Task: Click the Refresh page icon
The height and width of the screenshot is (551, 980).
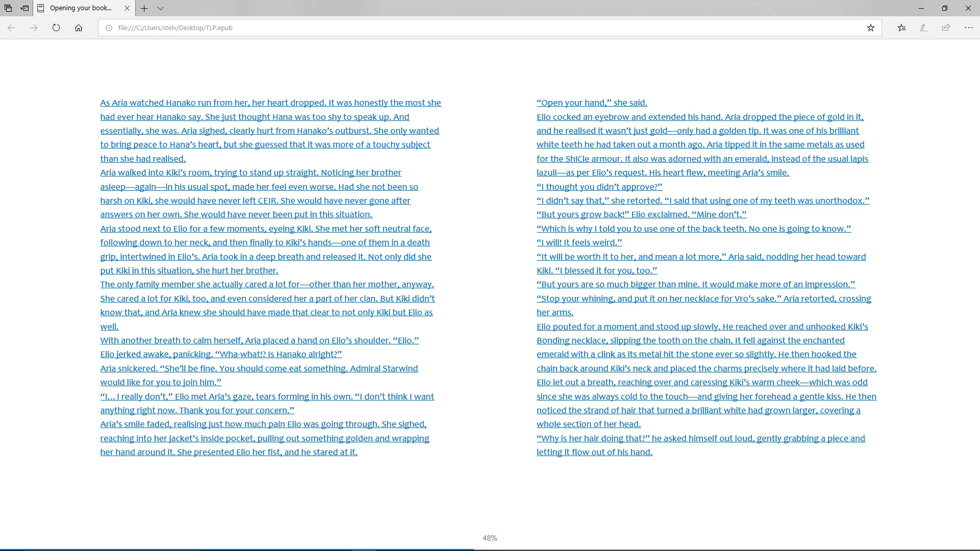Action: 56,28
